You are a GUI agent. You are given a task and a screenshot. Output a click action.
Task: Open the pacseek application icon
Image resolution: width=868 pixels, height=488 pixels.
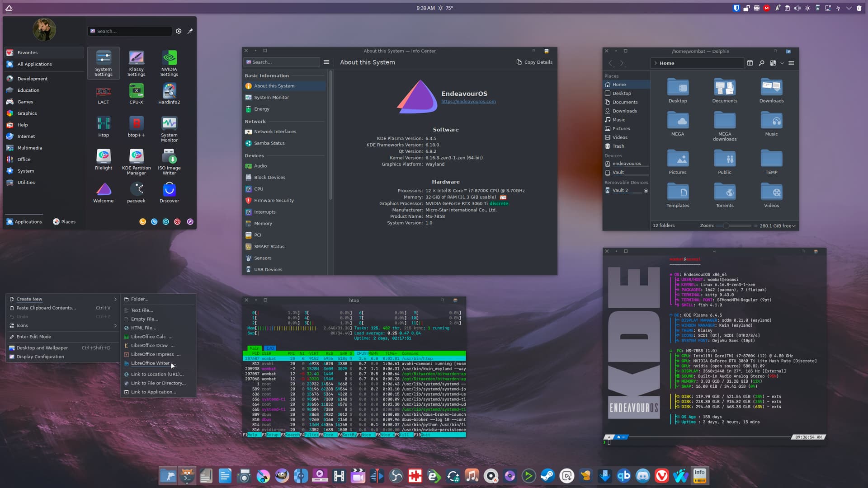(136, 192)
